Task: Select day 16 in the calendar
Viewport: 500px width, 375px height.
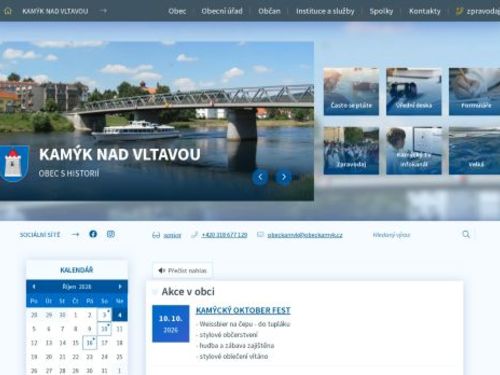Action: (x=89, y=343)
